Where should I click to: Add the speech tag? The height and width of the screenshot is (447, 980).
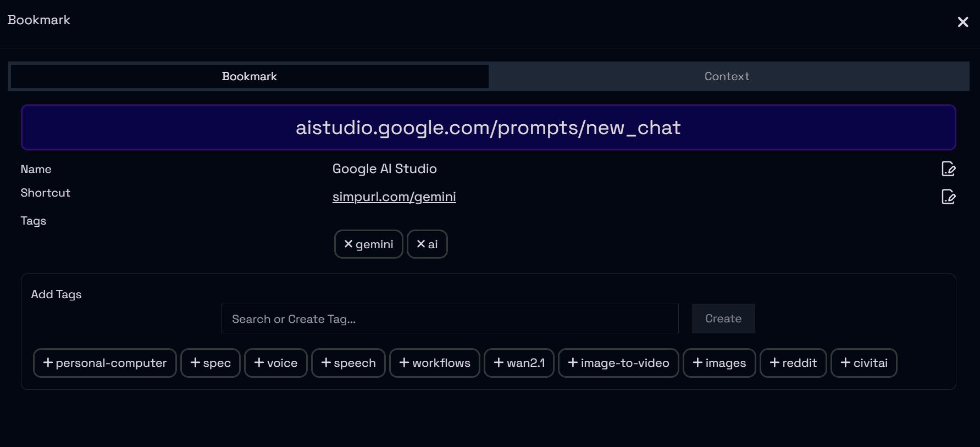click(348, 363)
